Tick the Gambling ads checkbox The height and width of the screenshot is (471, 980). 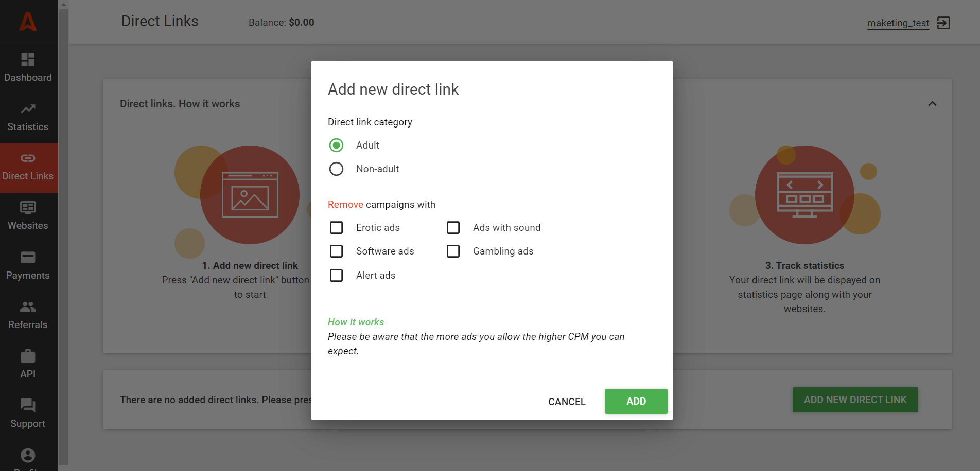[453, 251]
